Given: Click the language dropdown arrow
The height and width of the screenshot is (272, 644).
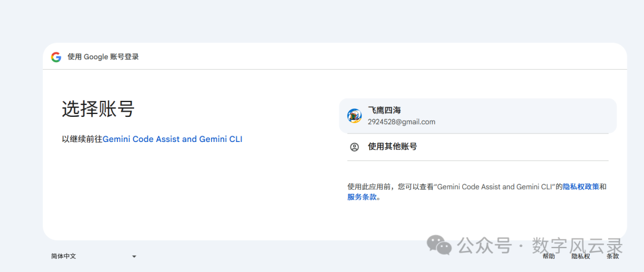Looking at the screenshot, I should click(x=134, y=257).
